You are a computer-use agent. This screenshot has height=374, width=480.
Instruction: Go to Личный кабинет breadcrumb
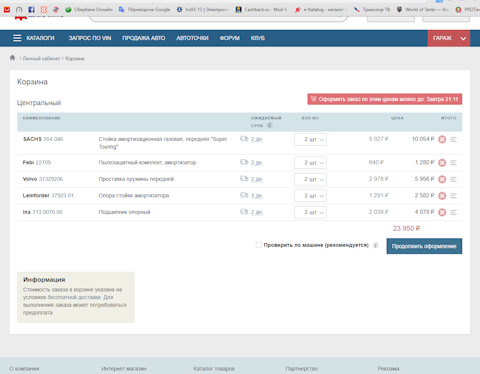(41, 58)
